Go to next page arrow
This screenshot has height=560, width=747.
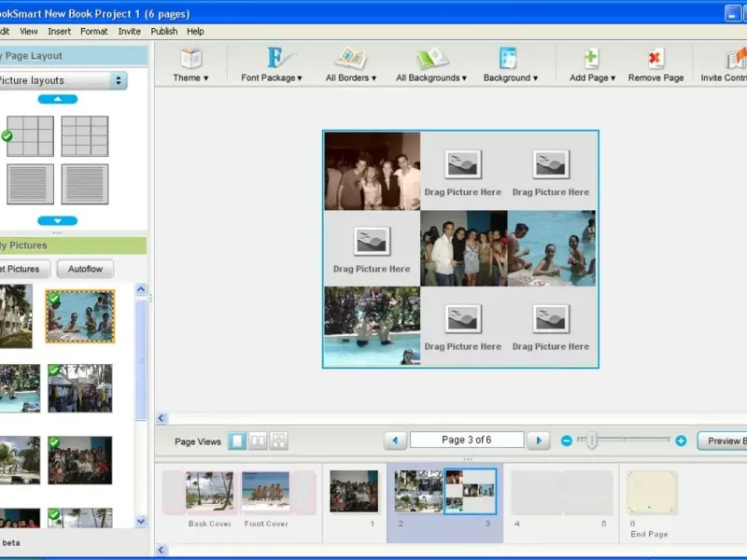click(x=537, y=441)
